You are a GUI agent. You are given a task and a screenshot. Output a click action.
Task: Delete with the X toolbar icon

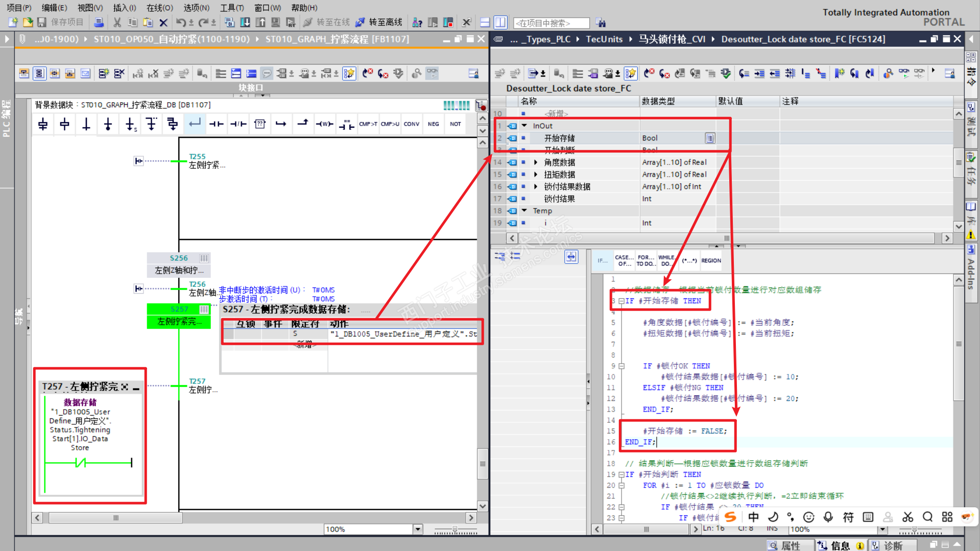[x=163, y=22]
